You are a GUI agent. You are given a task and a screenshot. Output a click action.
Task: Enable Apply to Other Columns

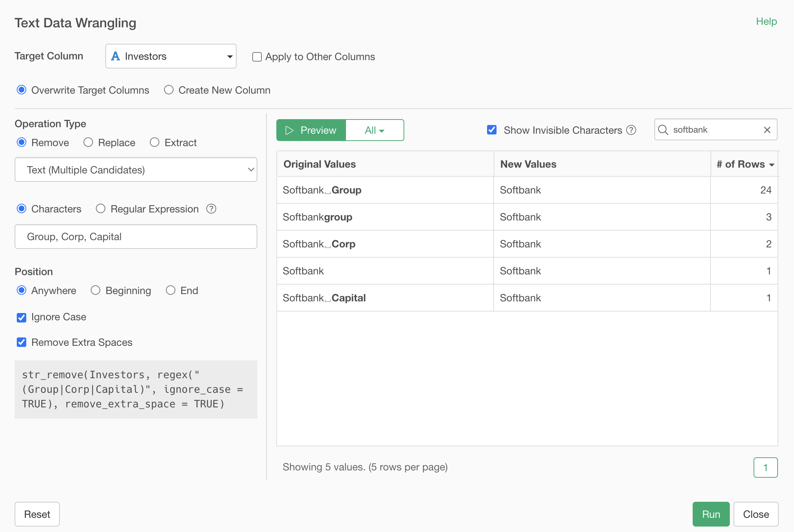[257, 56]
